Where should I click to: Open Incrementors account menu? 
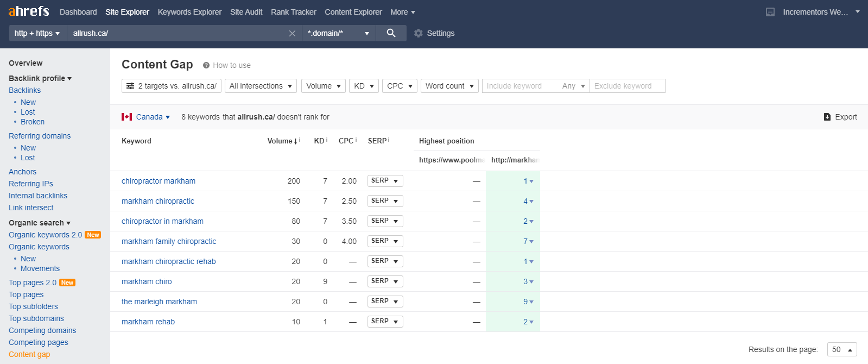click(x=821, y=12)
